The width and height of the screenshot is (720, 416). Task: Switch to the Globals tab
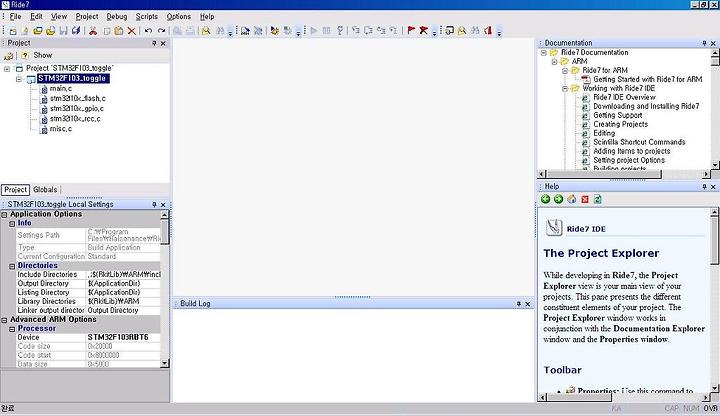(x=45, y=190)
